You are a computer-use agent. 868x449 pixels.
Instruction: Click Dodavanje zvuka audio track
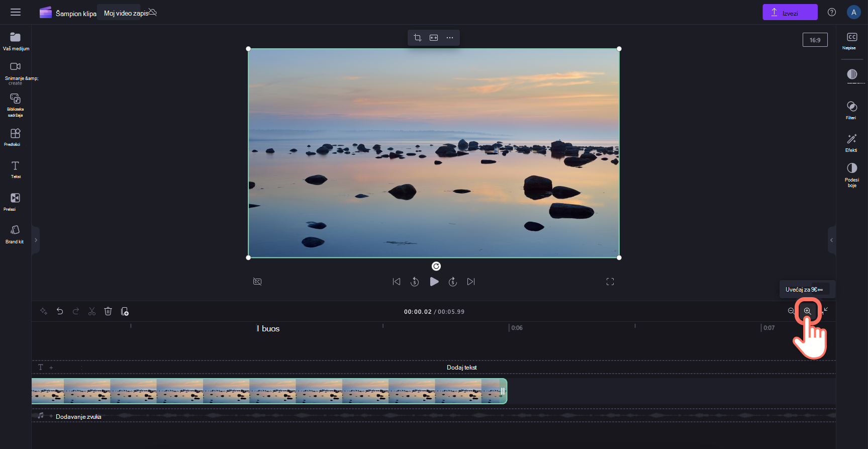(x=78, y=417)
